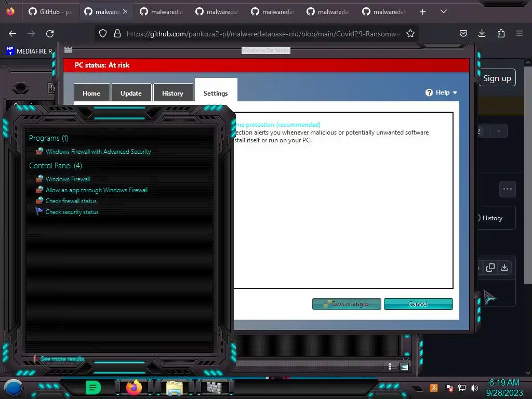The height and width of the screenshot is (399, 532).
Task: Open File Explorer from the taskbar
Action: (x=175, y=388)
